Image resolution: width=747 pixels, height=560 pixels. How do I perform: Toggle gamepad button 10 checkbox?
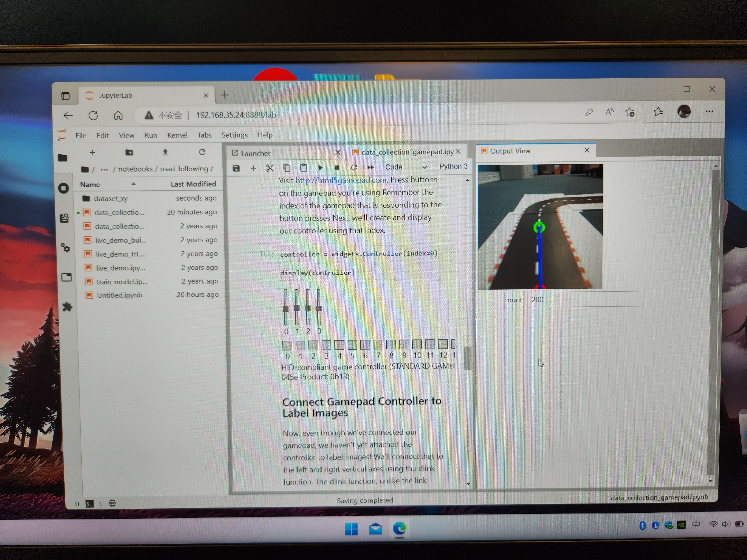point(417,344)
